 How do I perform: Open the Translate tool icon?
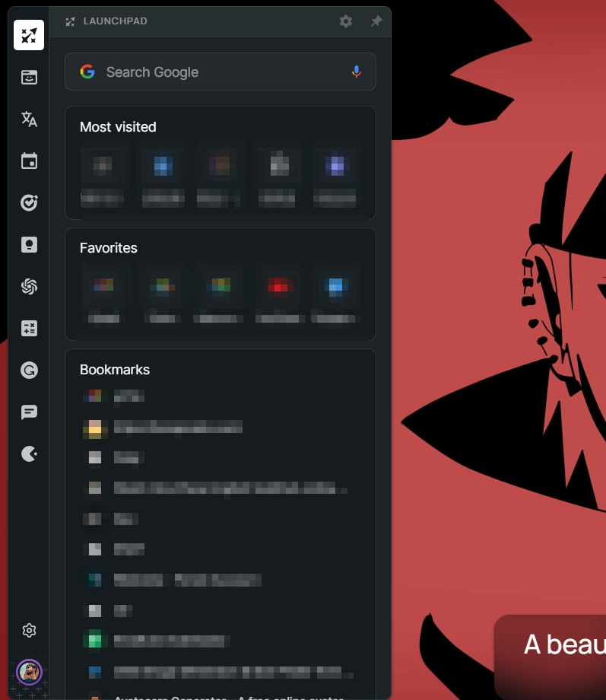point(29,119)
